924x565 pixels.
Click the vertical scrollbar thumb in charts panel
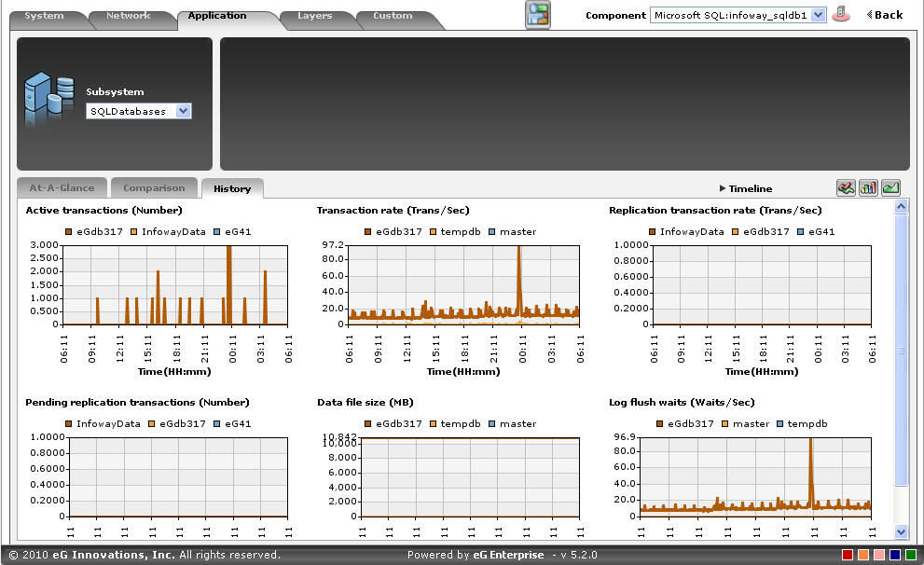[x=901, y=350]
